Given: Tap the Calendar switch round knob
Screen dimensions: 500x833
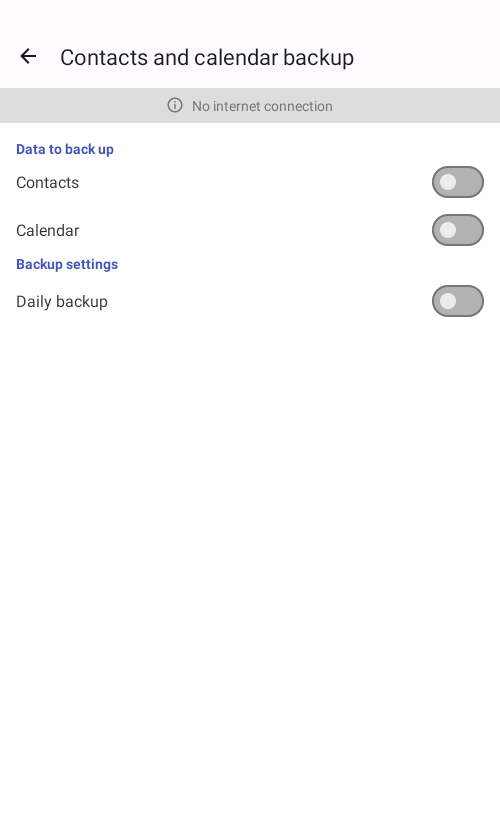Looking at the screenshot, I should [448, 230].
